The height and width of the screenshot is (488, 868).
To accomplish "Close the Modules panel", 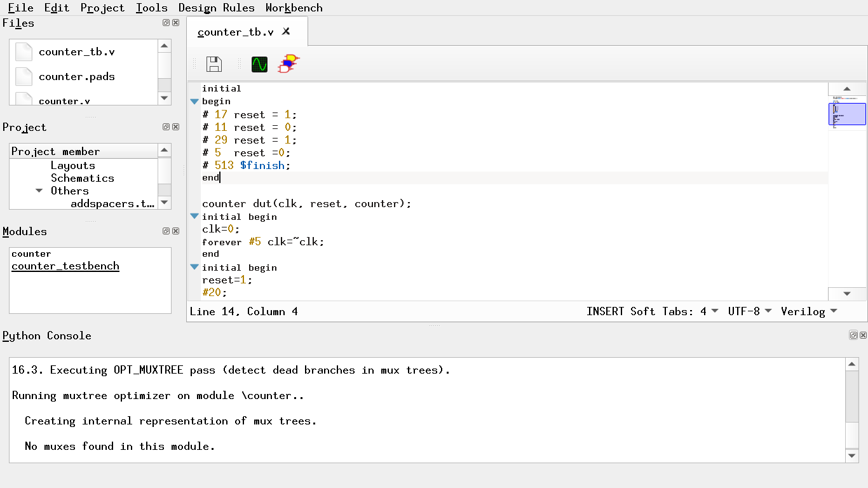I will 176,231.
